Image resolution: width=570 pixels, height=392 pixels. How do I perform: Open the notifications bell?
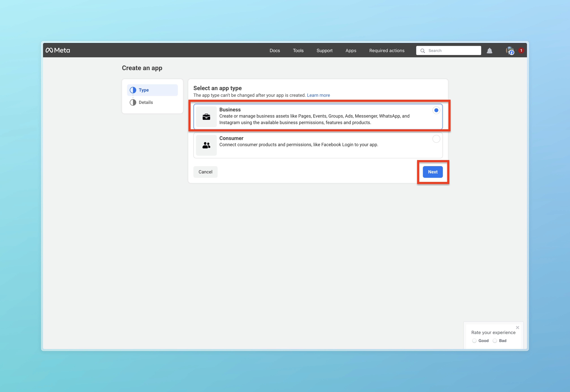tap(489, 51)
